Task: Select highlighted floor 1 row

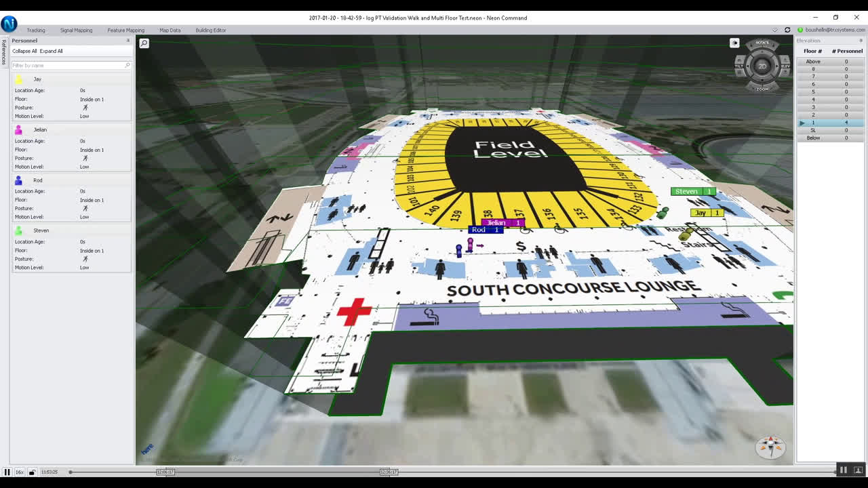Action: tap(830, 123)
